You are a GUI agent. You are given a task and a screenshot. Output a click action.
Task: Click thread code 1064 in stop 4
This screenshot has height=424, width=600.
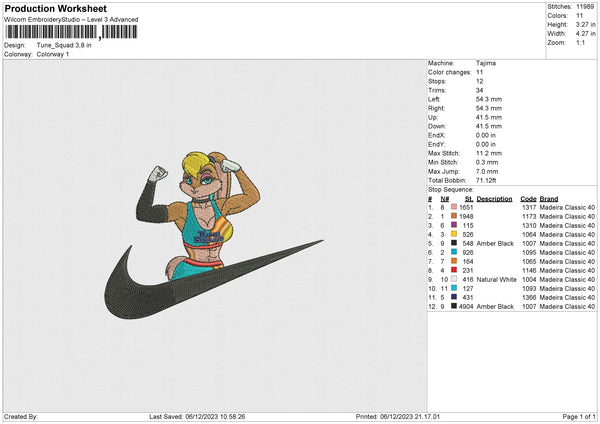[529, 235]
